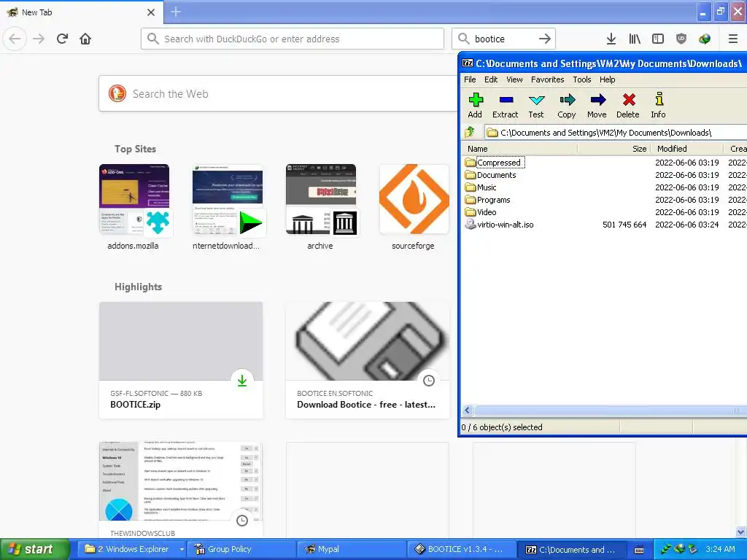The image size is (747, 560).
Task: Switch to Group Policy taskbar window
Action: 241,549
